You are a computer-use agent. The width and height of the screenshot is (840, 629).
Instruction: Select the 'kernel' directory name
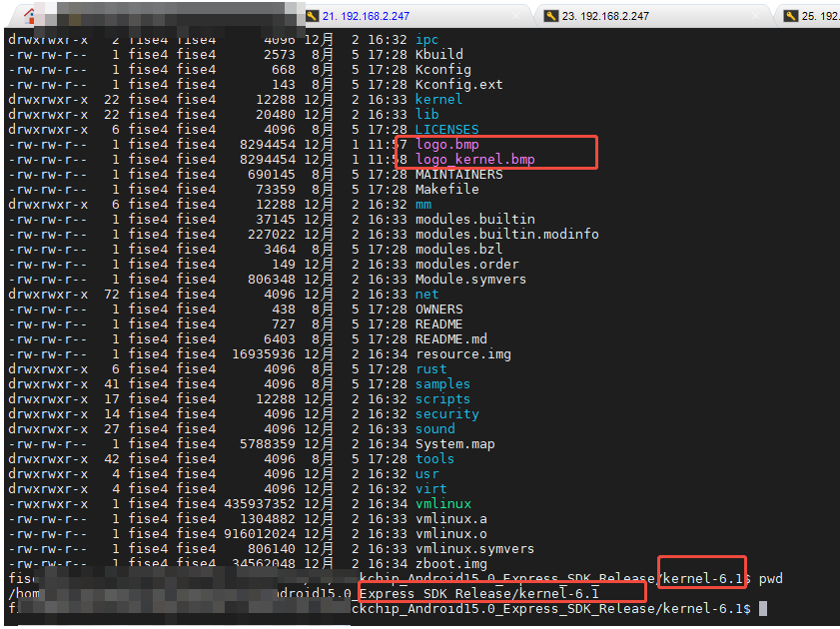tap(438, 100)
